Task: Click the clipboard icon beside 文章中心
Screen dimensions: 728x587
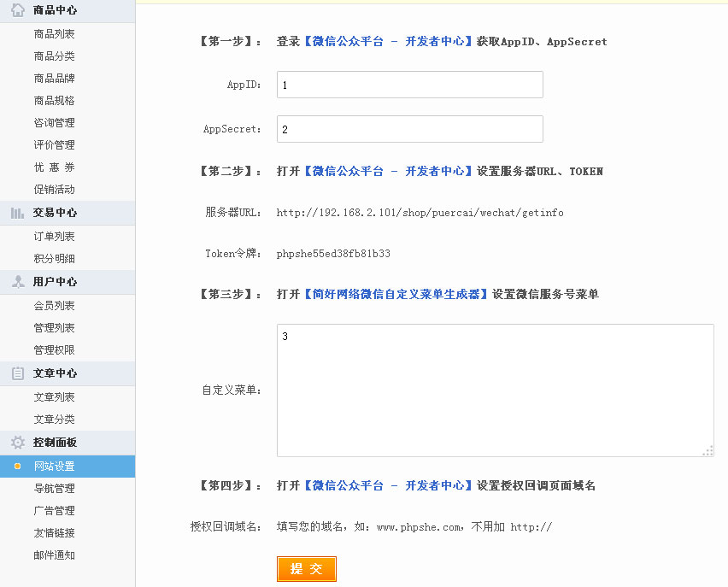Action: coord(17,373)
